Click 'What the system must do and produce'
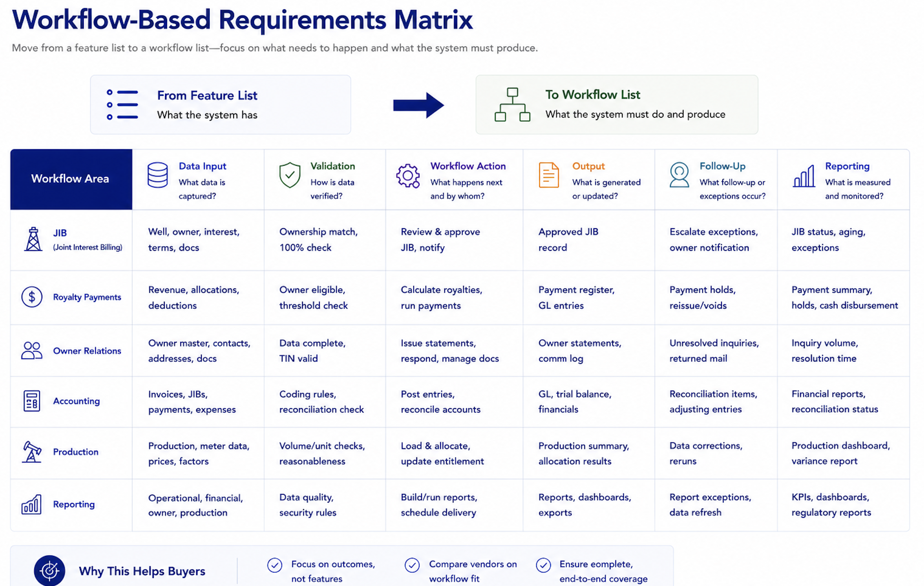924x586 pixels. click(x=635, y=114)
